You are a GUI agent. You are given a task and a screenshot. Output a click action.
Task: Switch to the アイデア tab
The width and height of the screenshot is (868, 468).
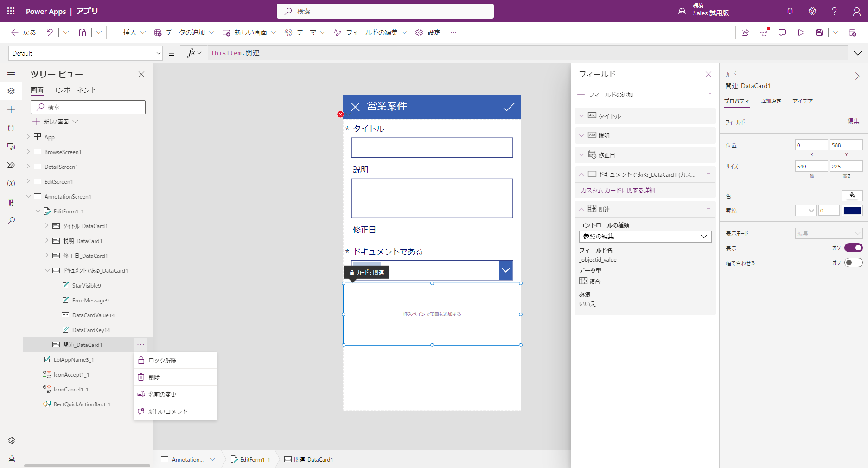pyautogui.click(x=803, y=101)
